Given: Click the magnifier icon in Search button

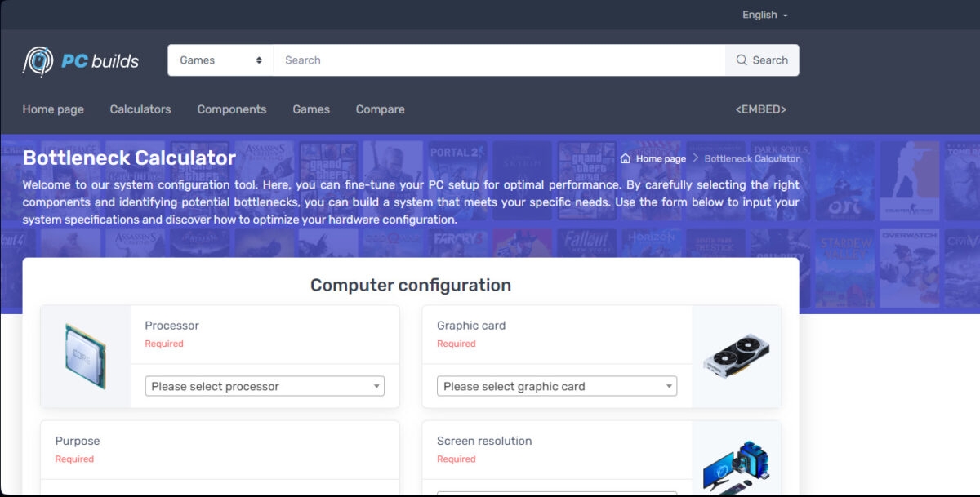Looking at the screenshot, I should click(x=742, y=60).
